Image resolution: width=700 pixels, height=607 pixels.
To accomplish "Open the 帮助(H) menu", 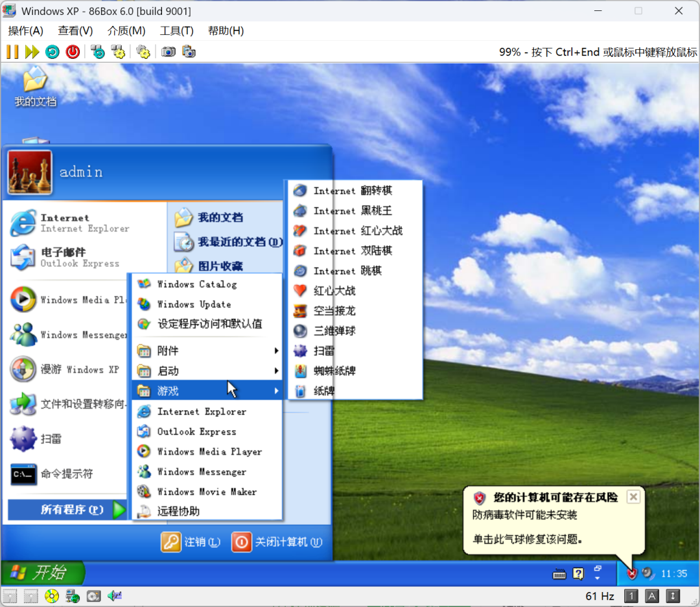I will click(x=226, y=31).
